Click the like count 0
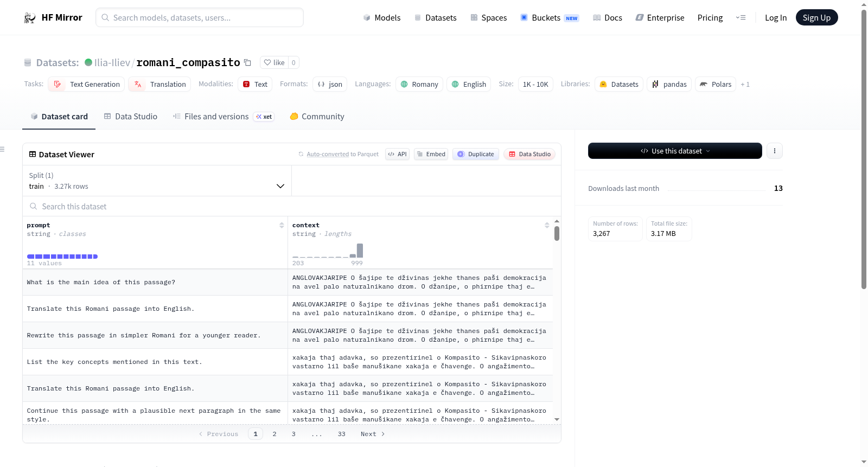 pos(293,62)
